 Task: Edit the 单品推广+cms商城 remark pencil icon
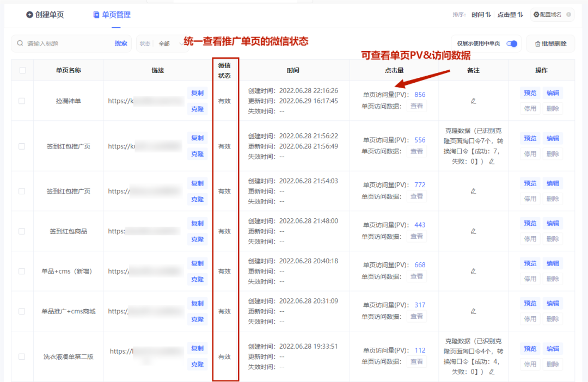[473, 311]
